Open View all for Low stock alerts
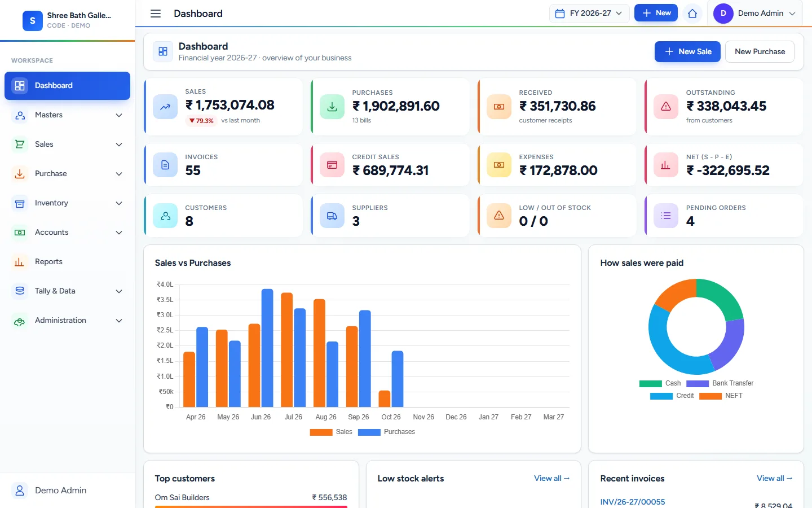 (x=551, y=478)
